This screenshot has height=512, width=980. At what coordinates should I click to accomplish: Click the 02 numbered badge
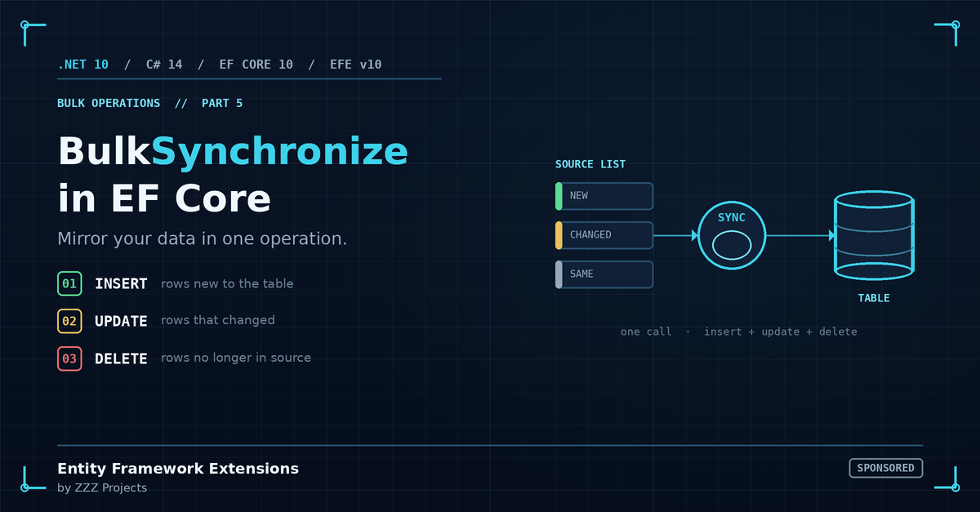coord(69,321)
